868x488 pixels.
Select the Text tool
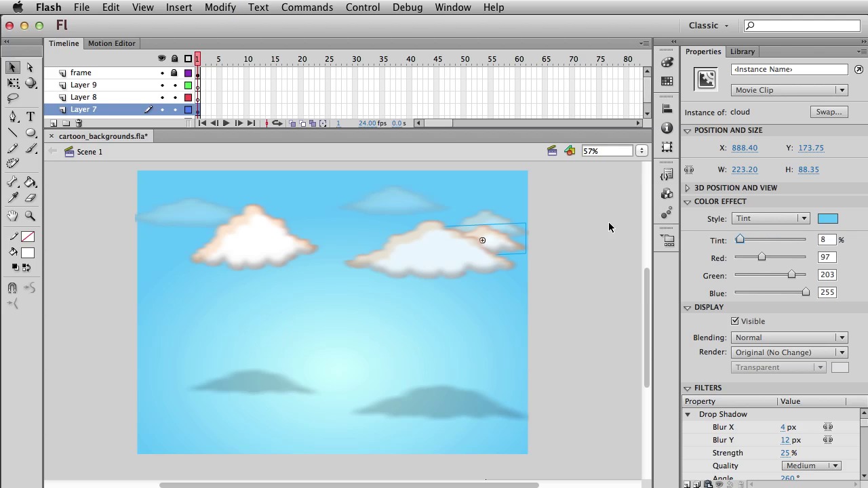tap(31, 117)
